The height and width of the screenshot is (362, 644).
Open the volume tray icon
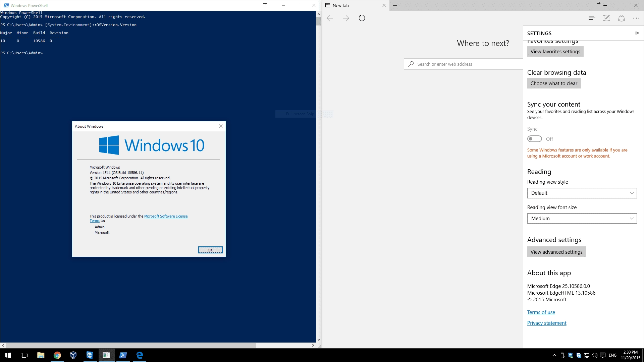click(595, 355)
